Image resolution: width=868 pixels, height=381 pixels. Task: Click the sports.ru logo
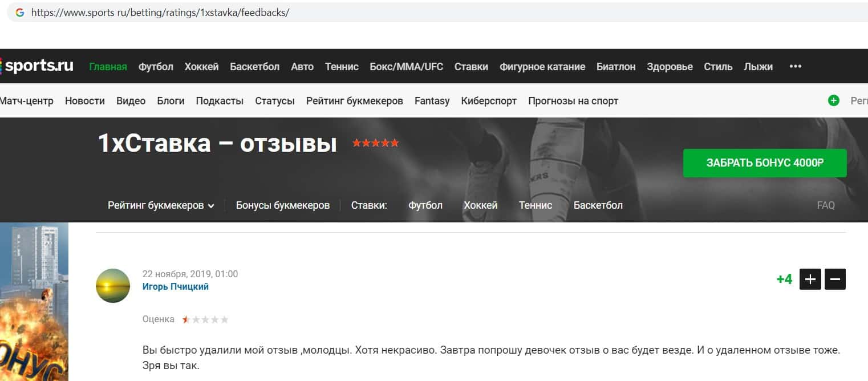coord(37,66)
